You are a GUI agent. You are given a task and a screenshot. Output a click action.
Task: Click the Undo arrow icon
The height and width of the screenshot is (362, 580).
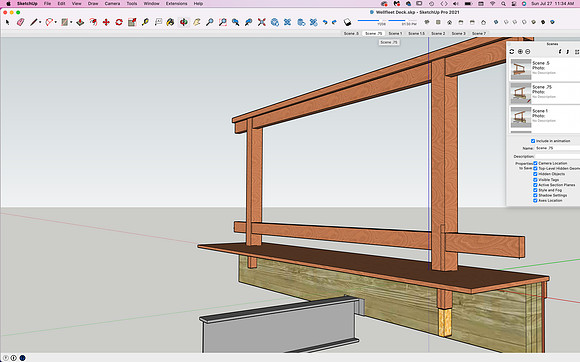[x=325, y=23]
